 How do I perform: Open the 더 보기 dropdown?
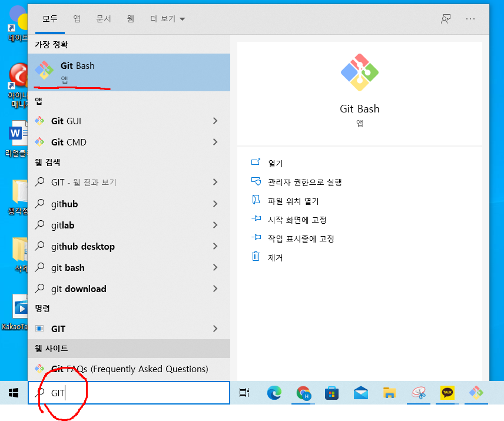click(167, 19)
